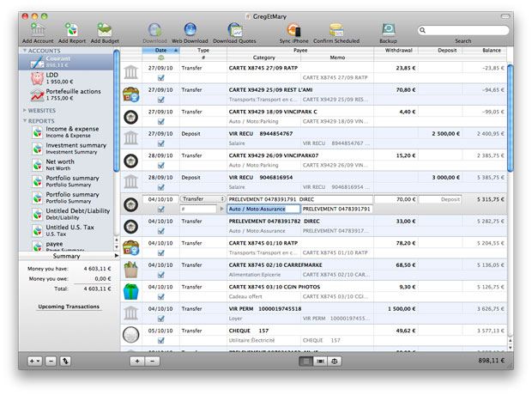Click the Search input field

[463, 30]
